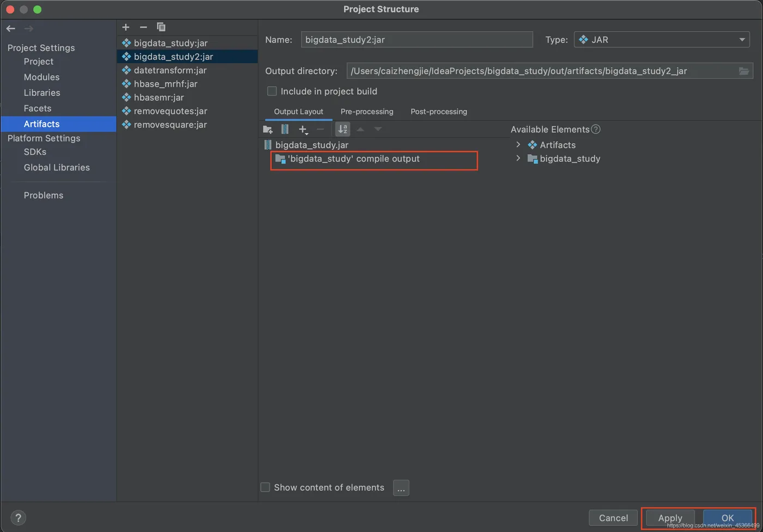Select the hbase_mrhf:jar artifact
Screen dimensions: 763x532
[x=187, y=84]
